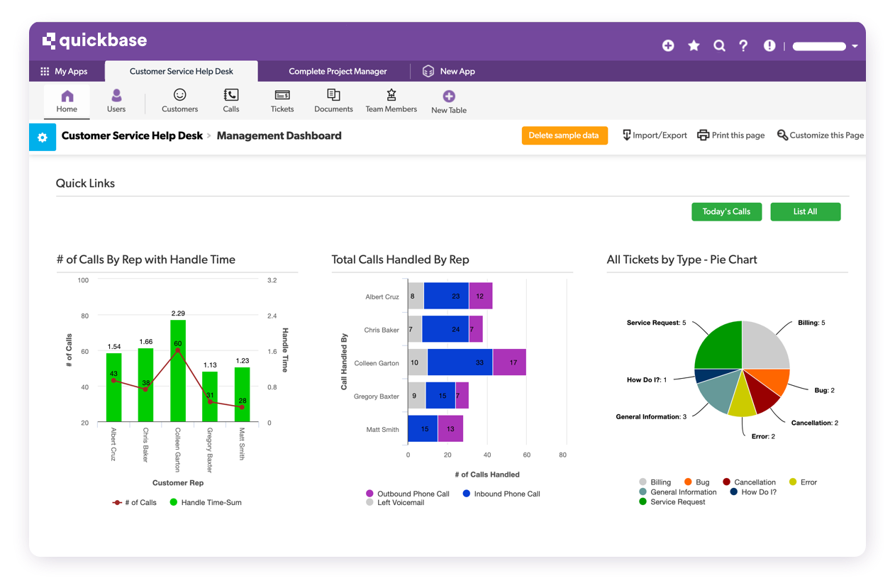The height and width of the screenshot is (588, 895).
Task: Open the Users table
Action: (116, 101)
